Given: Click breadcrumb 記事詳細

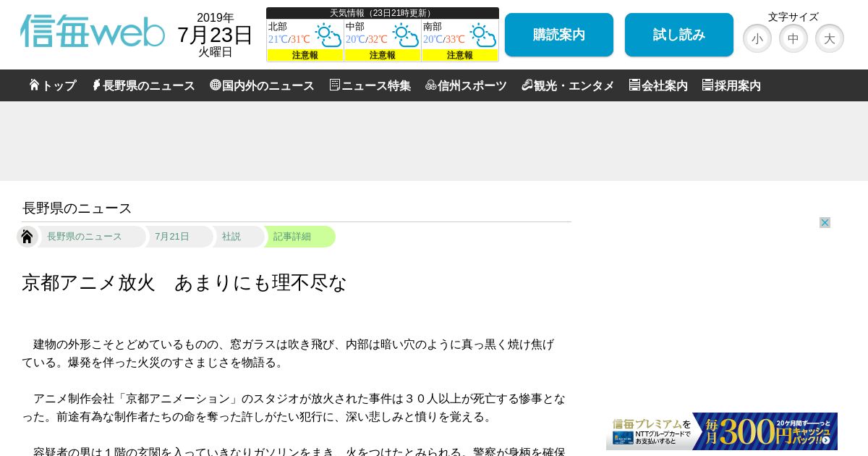Looking at the screenshot, I should click(292, 237).
